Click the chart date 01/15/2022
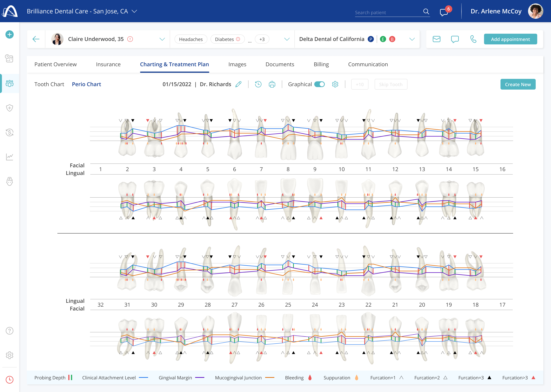 pyautogui.click(x=177, y=84)
